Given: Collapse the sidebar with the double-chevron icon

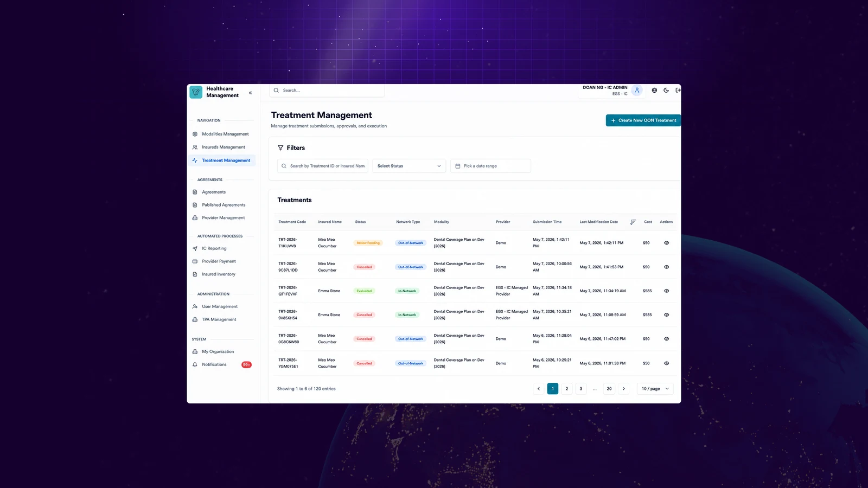Looking at the screenshot, I should pos(250,93).
